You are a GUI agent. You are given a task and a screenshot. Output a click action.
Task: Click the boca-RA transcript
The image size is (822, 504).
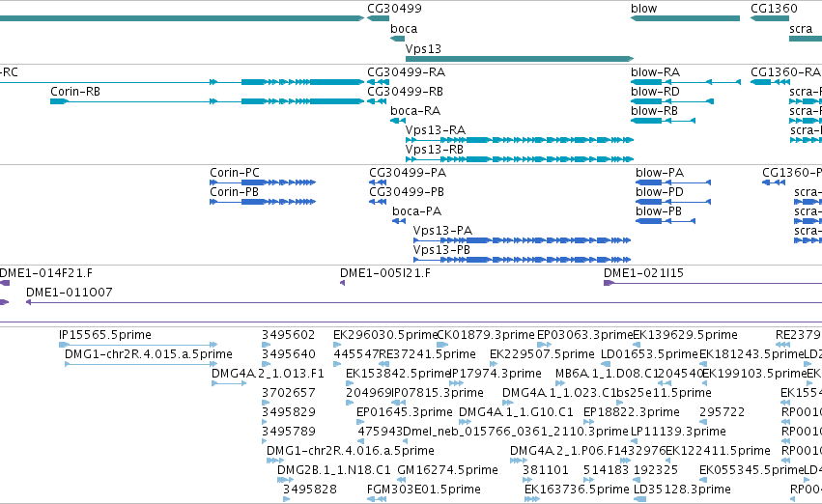click(x=398, y=121)
